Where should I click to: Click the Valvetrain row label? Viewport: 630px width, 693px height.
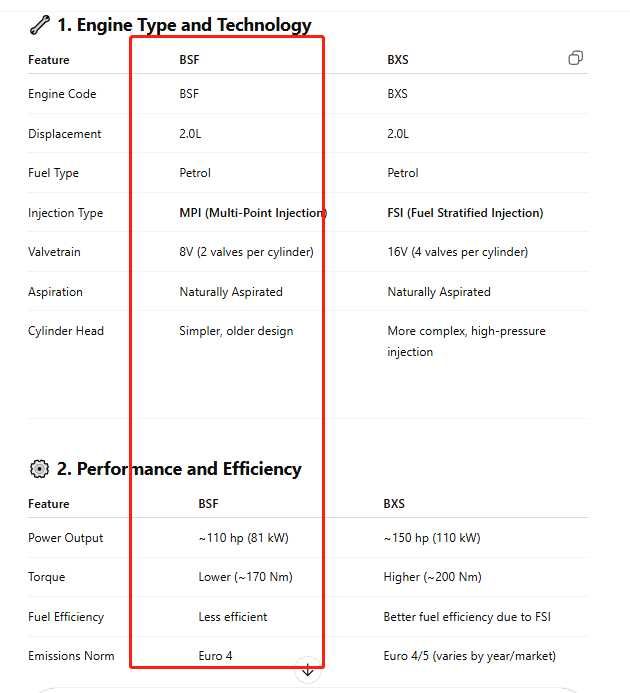point(54,252)
